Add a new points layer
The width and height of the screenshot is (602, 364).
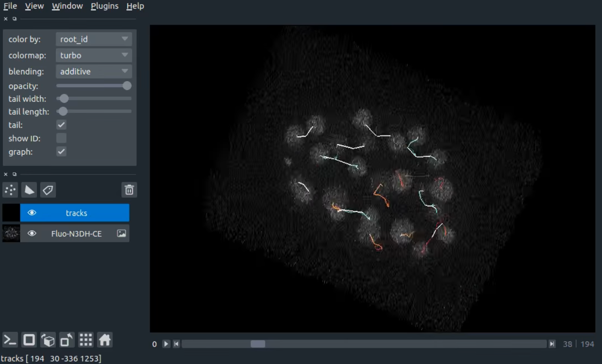click(10, 190)
